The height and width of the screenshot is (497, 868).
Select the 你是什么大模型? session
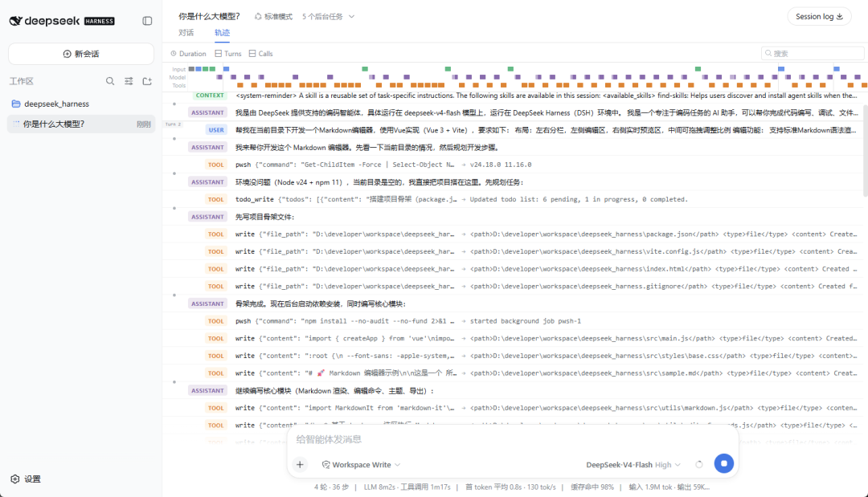click(x=81, y=124)
